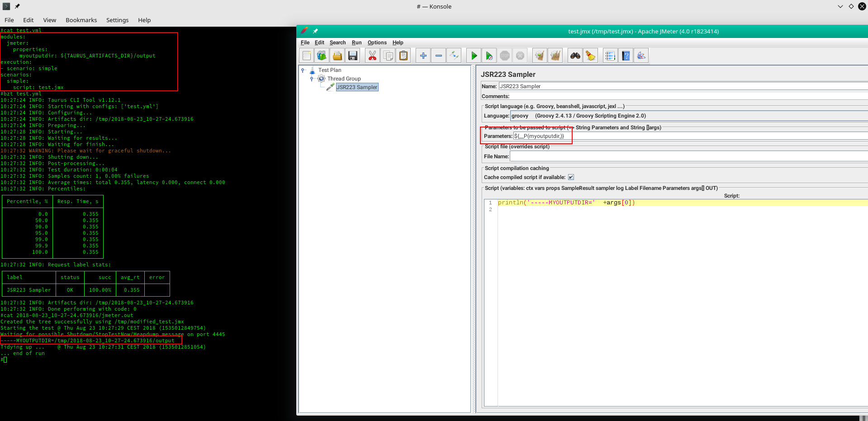The image size is (868, 421).
Task: Click the Cut scissors icon
Action: pyautogui.click(x=372, y=56)
